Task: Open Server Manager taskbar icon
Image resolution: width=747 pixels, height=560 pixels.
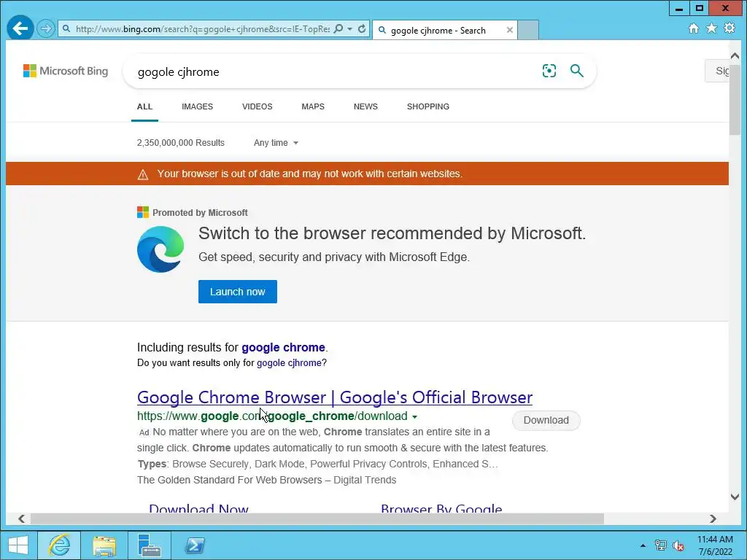Action: pyautogui.click(x=149, y=545)
